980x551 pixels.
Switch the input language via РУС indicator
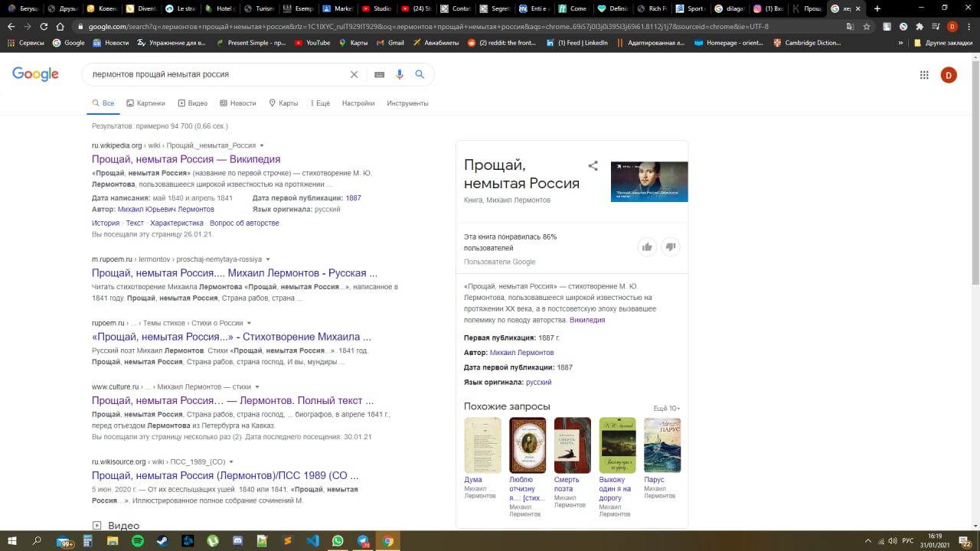908,541
